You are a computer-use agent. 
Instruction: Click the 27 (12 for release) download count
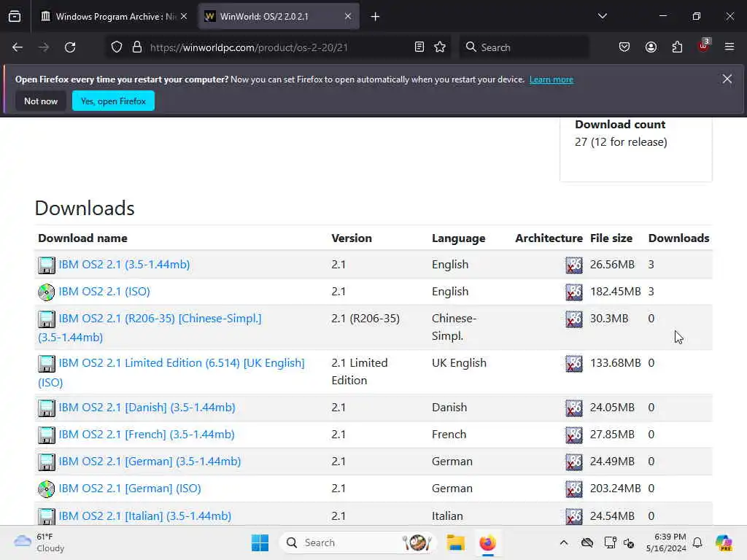[621, 142]
